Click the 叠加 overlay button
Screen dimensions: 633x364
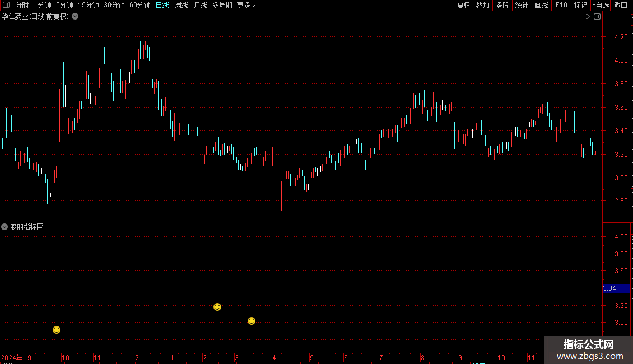(482, 5)
